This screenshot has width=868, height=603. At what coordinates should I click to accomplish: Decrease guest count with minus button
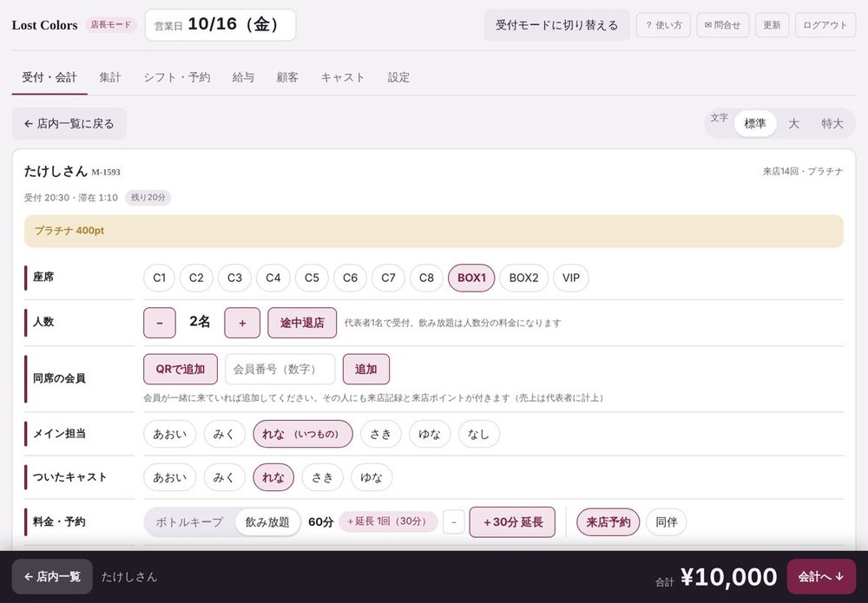click(160, 323)
